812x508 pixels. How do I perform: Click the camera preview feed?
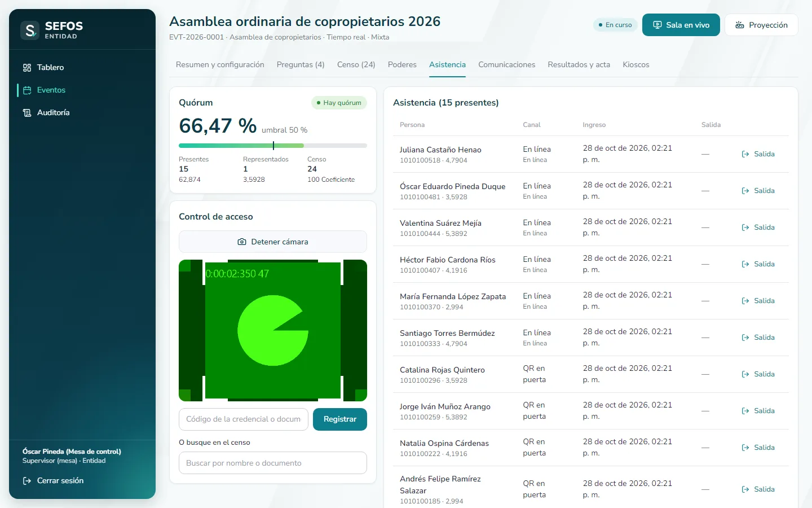pos(273,331)
